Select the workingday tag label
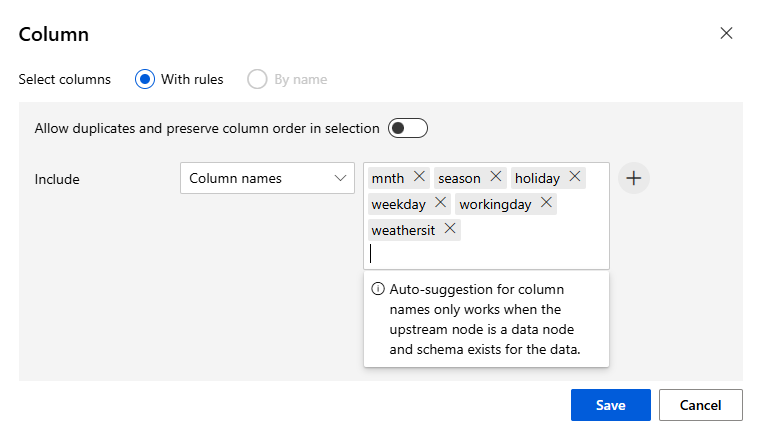Viewport: 760px width, 440px height. coord(495,204)
